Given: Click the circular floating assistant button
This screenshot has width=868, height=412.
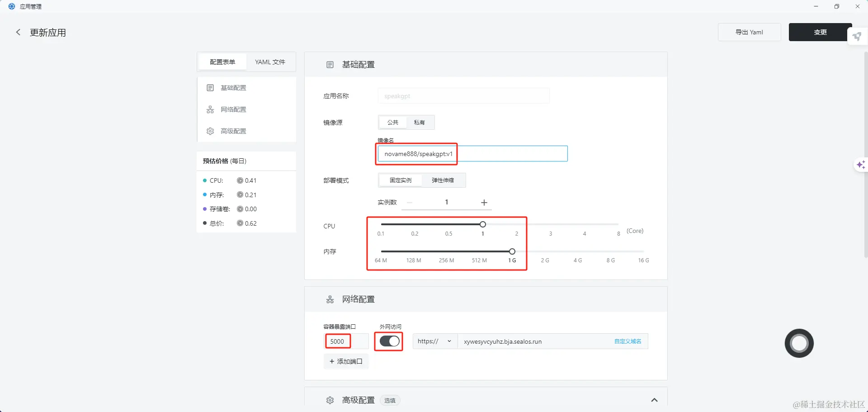Looking at the screenshot, I should pos(799,343).
